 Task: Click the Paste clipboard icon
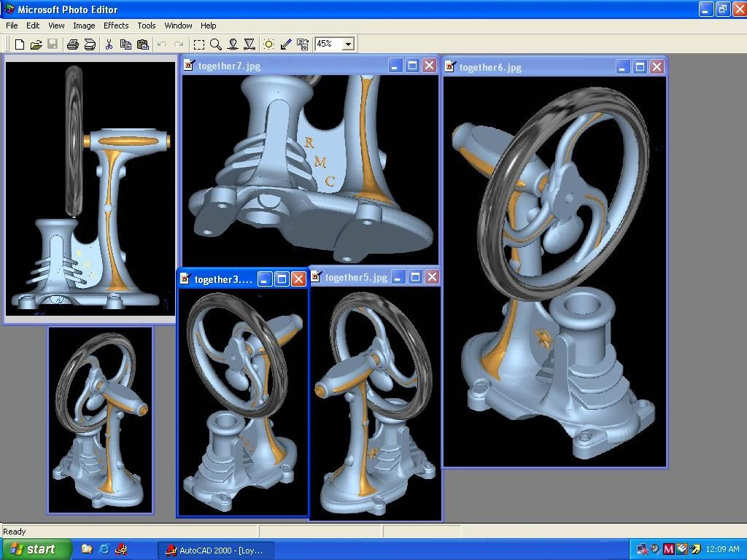(x=142, y=44)
